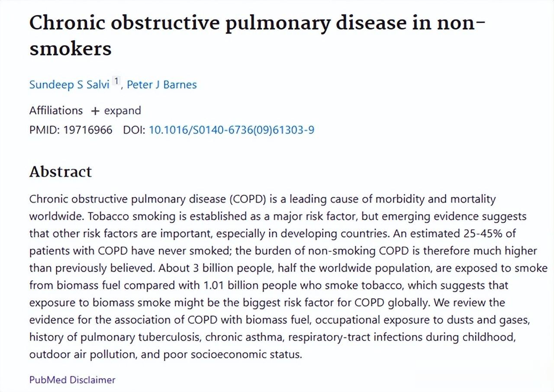The height and width of the screenshot is (392, 554).
Task: Open author Peter J Barnes's link
Action: coord(161,84)
